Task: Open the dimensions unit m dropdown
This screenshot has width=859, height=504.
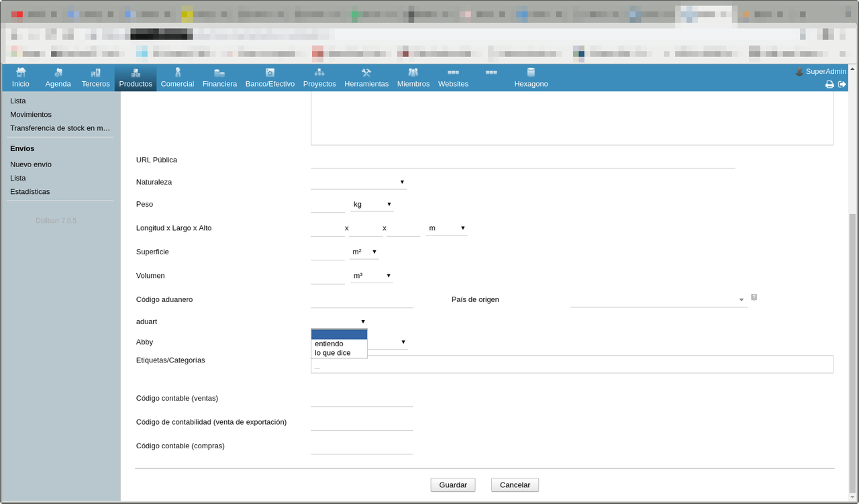Action: pyautogui.click(x=446, y=228)
